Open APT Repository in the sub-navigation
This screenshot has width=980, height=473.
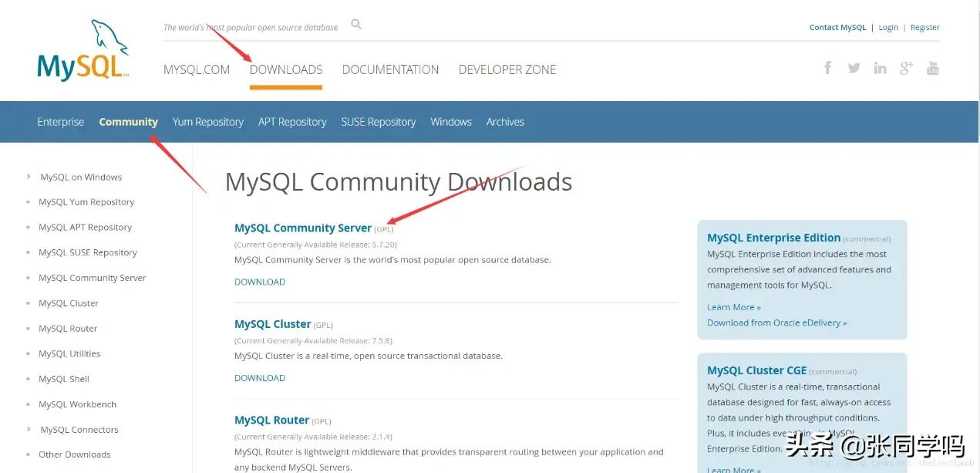[x=292, y=122]
